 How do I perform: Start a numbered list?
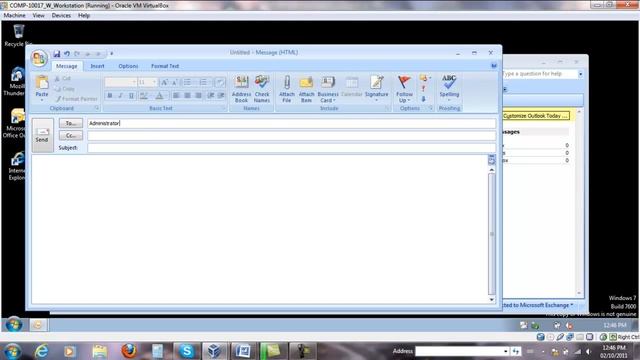pyautogui.click(x=203, y=82)
